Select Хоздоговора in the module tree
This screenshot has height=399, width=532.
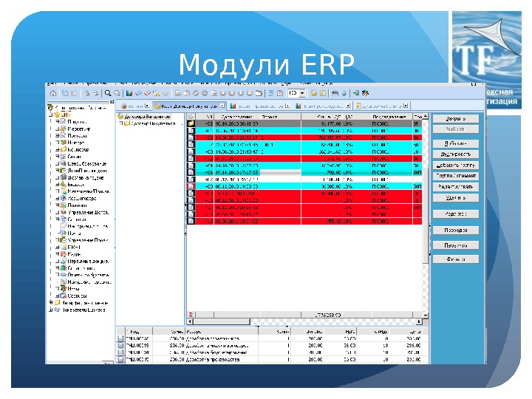[82, 198]
